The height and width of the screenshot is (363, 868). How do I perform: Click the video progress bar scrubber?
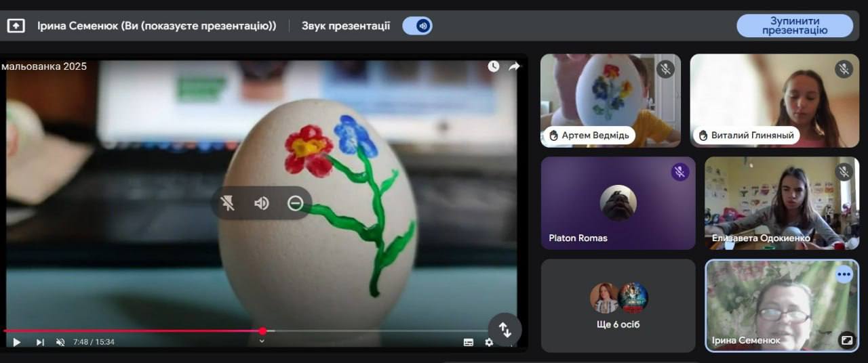click(262, 331)
